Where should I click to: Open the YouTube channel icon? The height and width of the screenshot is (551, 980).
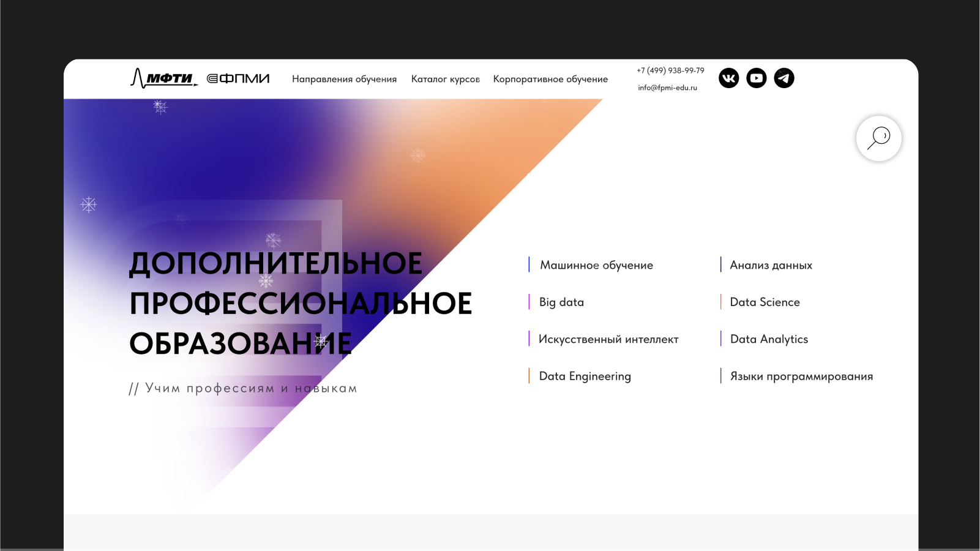(757, 78)
